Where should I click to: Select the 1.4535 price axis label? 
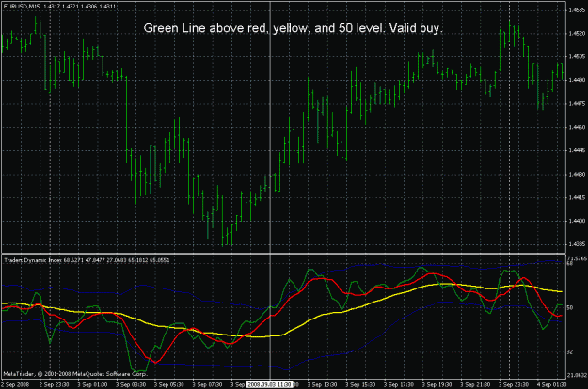pos(577,10)
